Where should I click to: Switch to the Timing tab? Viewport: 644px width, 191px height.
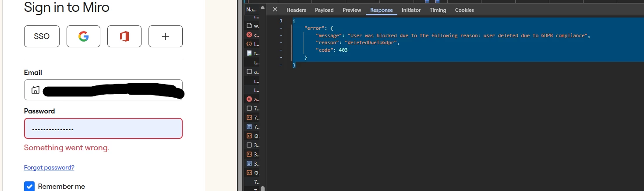[x=438, y=10]
